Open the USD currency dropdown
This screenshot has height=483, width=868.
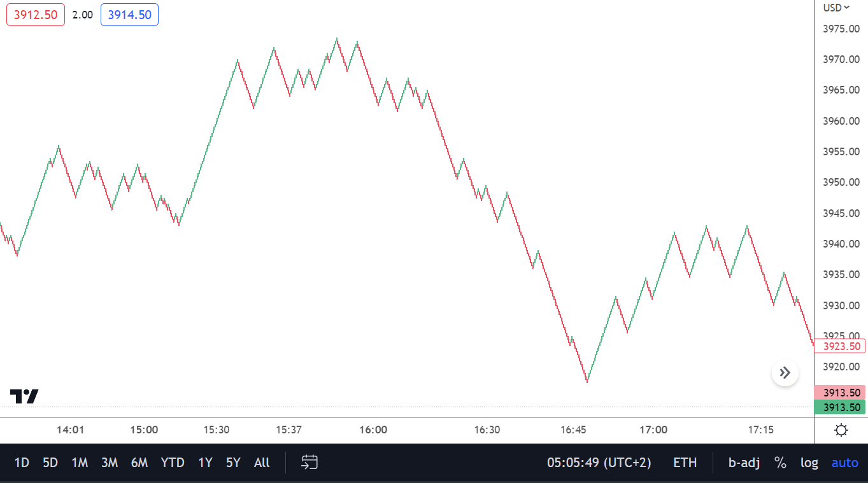[836, 8]
